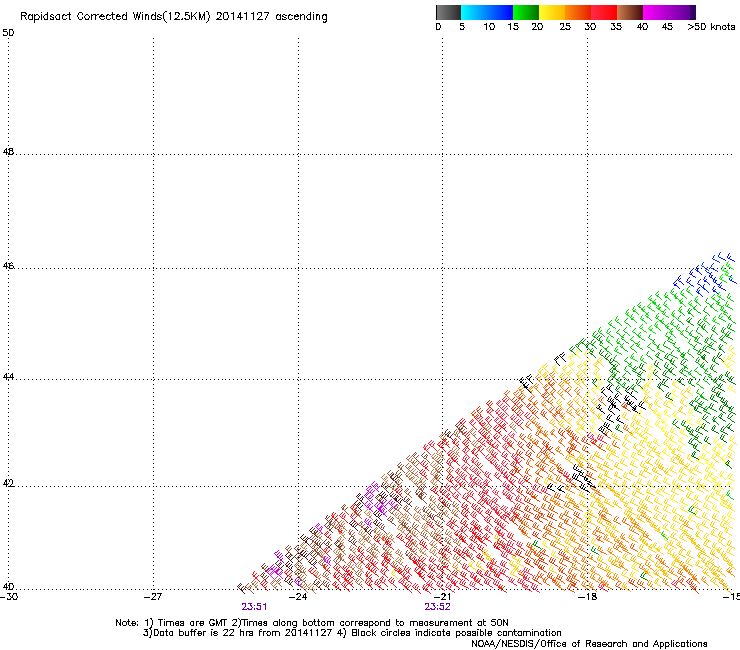Viewport: 740px width, 650px height.
Task: Click the purple time stamp '23:51'
Action: (254, 607)
